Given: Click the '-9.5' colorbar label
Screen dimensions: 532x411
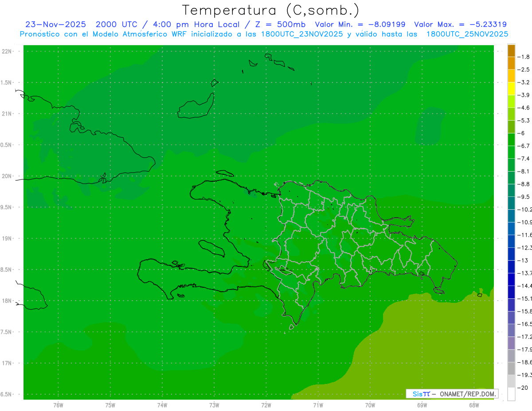Looking at the screenshot, I should (x=524, y=196).
